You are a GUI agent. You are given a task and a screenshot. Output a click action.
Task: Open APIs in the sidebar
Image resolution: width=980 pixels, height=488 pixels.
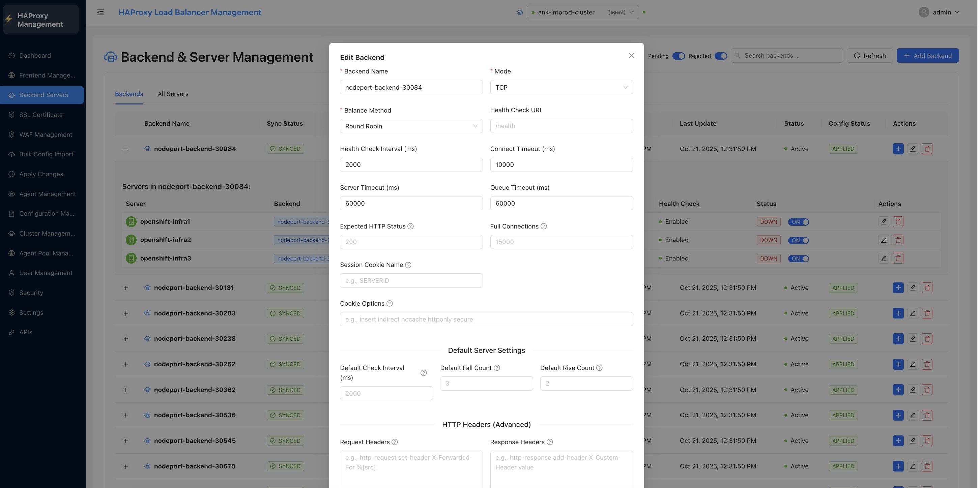tap(42, 332)
